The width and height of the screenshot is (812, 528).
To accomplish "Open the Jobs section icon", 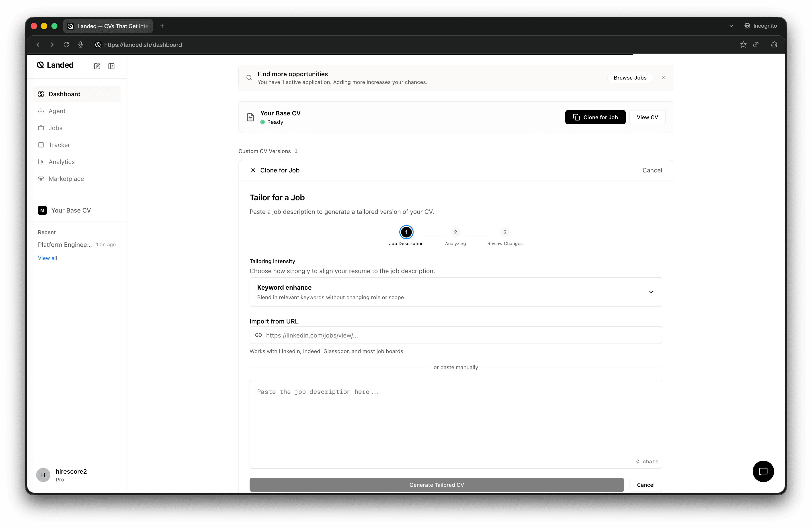I will pos(41,128).
